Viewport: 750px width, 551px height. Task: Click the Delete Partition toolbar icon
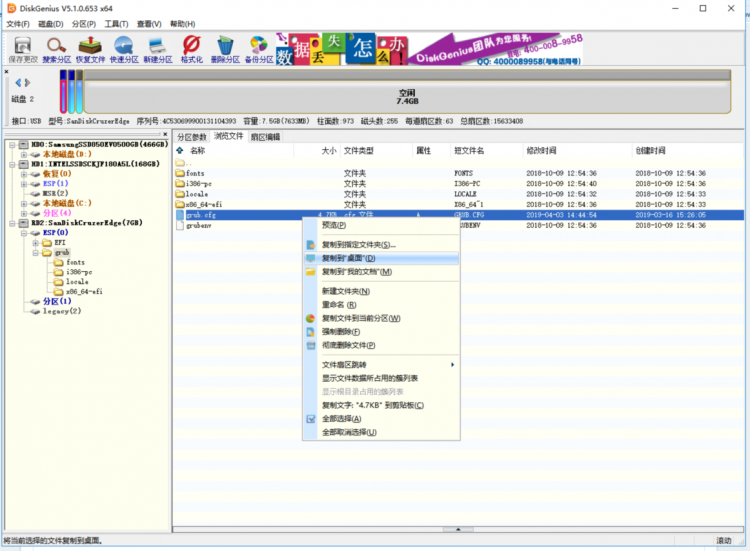225,50
